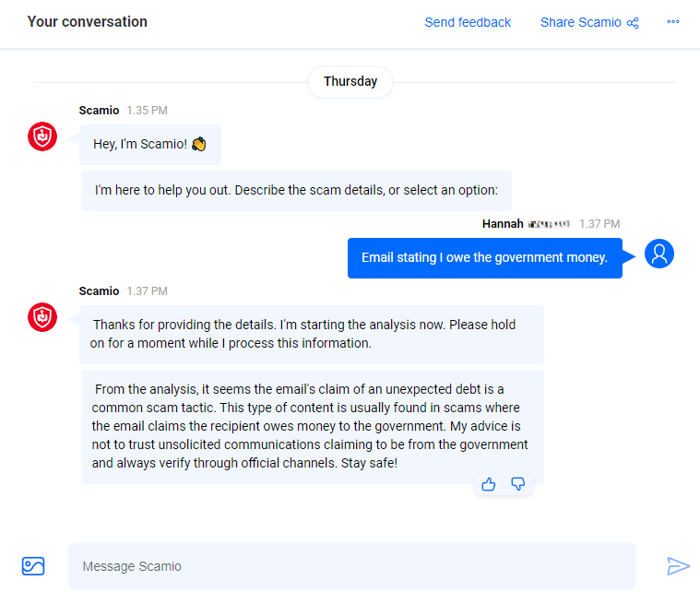Viewport: 700px width, 604px height.
Task: Click the share icon next to Share Scamio
Action: 633,23
